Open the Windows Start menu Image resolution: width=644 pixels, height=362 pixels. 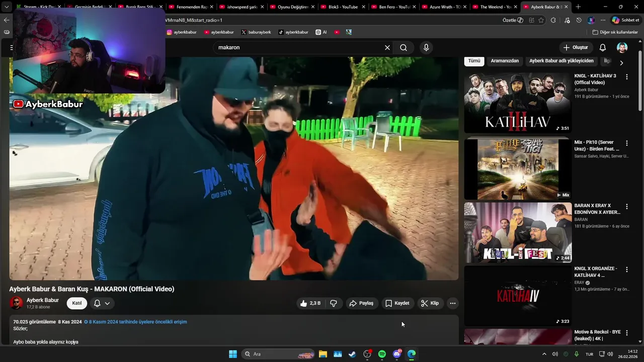[233, 354]
